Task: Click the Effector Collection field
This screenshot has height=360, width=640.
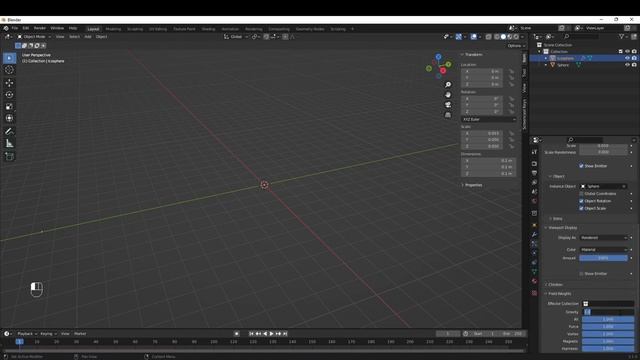Action: (608, 304)
